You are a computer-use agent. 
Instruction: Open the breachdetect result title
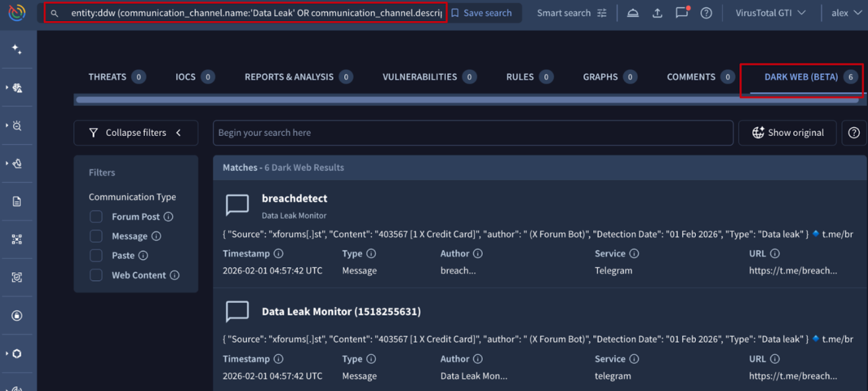295,199
